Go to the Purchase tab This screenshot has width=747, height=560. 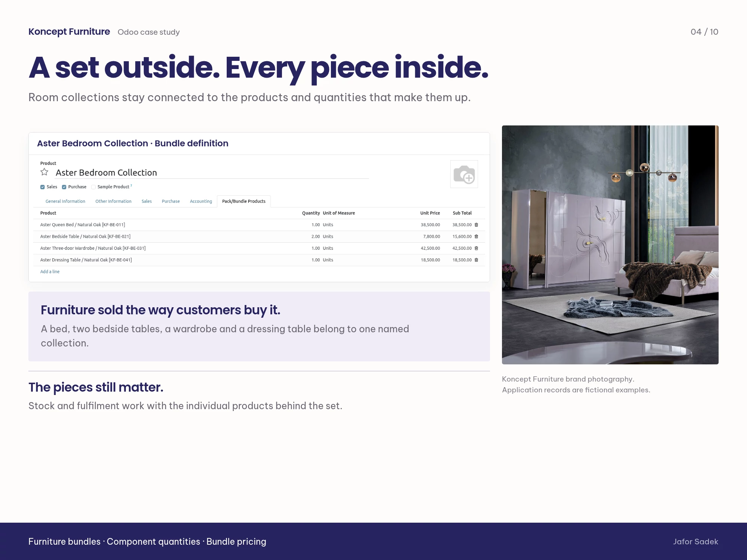[171, 201]
